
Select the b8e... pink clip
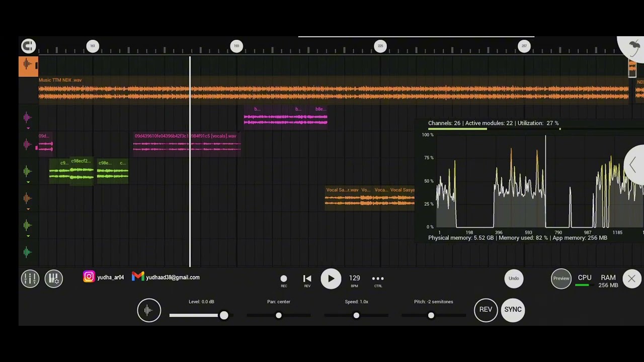pyautogui.click(x=321, y=116)
